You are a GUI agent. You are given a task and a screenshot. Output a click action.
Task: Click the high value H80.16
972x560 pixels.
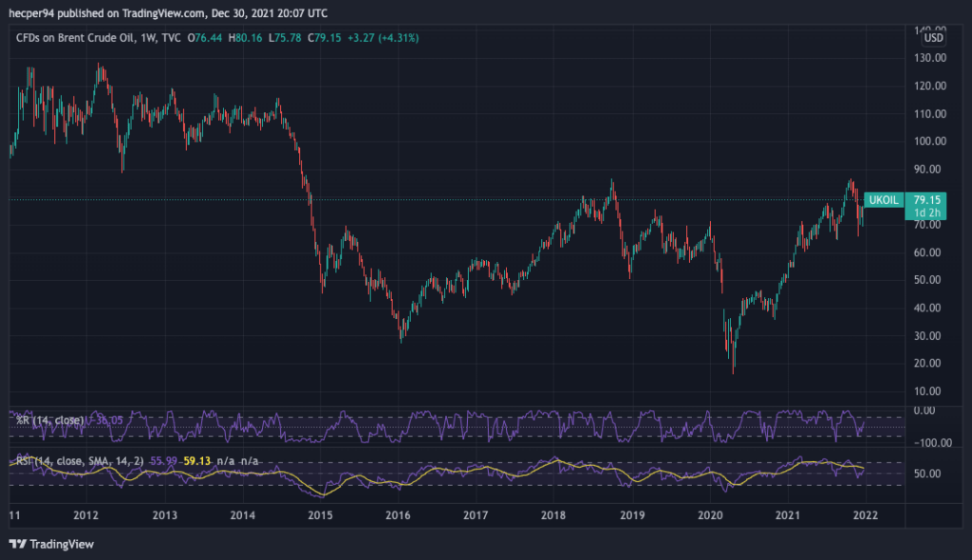pos(246,38)
